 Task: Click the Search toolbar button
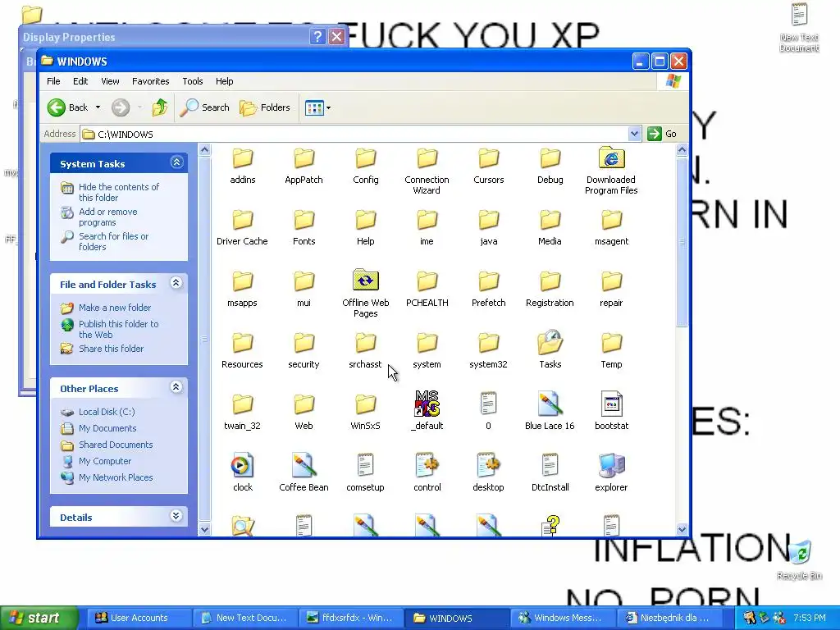pos(204,107)
